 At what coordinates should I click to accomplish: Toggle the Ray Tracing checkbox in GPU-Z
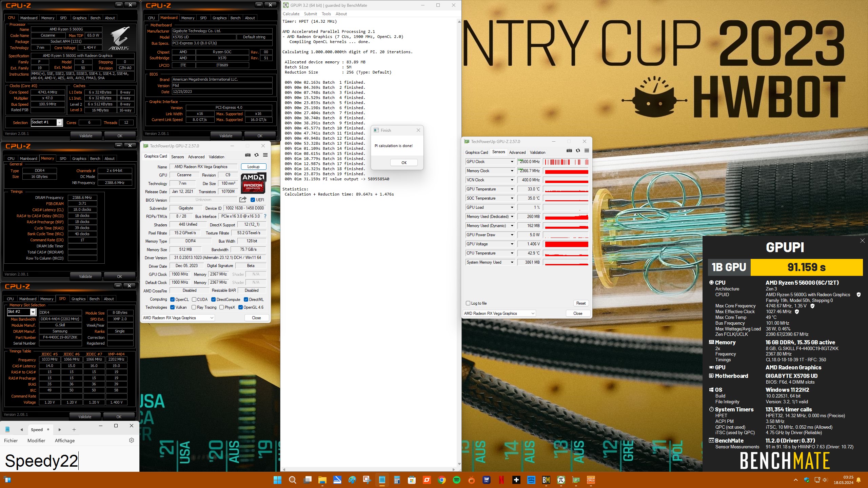point(194,307)
